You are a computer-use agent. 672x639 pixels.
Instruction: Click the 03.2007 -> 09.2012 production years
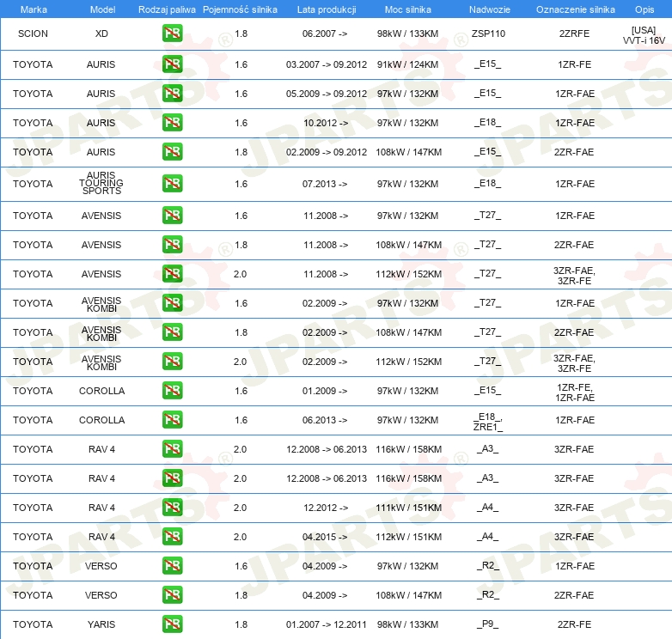click(x=327, y=64)
